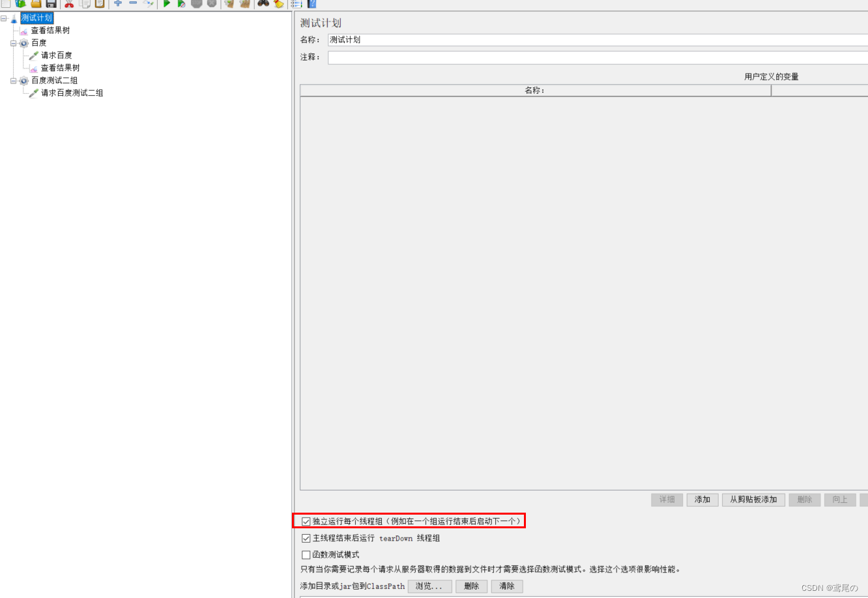
Task: Select the 测试计划 root tree node
Action: pyautogui.click(x=36, y=18)
